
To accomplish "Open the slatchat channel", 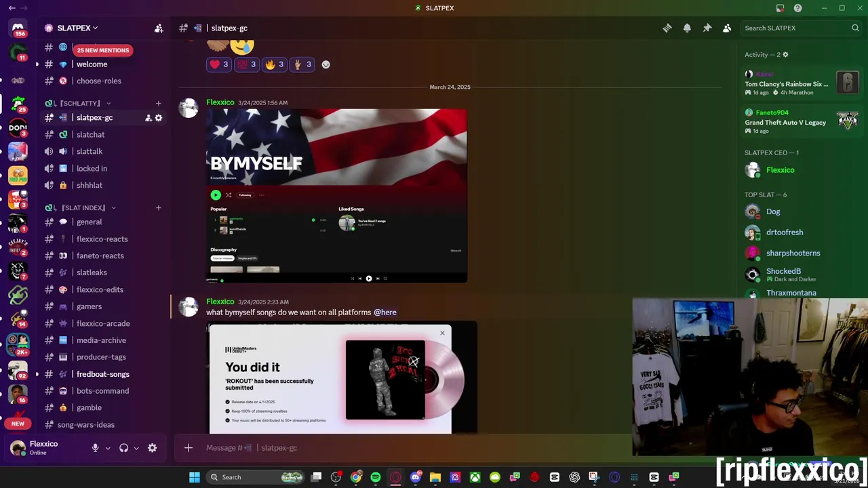I will [90, 134].
